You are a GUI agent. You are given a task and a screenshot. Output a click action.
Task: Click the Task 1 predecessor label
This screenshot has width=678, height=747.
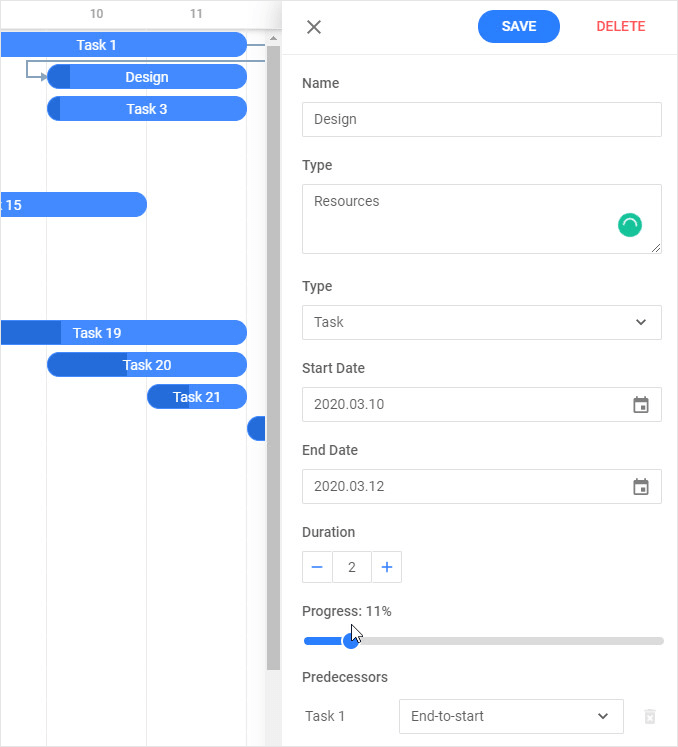point(325,716)
